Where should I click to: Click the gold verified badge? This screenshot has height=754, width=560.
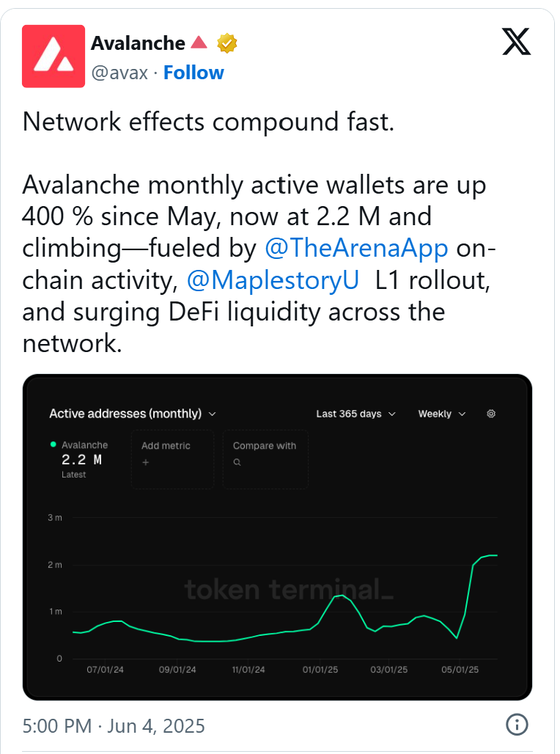pyautogui.click(x=227, y=43)
